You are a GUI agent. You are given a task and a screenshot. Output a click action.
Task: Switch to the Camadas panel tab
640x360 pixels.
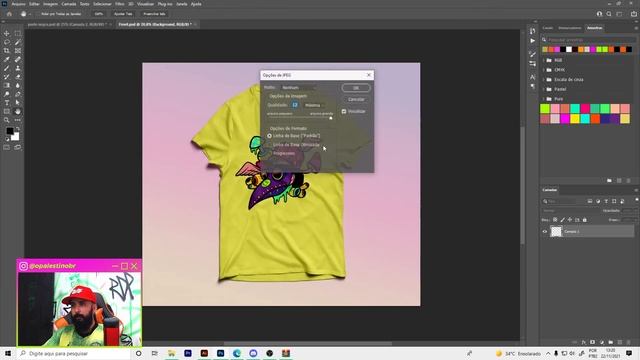pos(550,190)
